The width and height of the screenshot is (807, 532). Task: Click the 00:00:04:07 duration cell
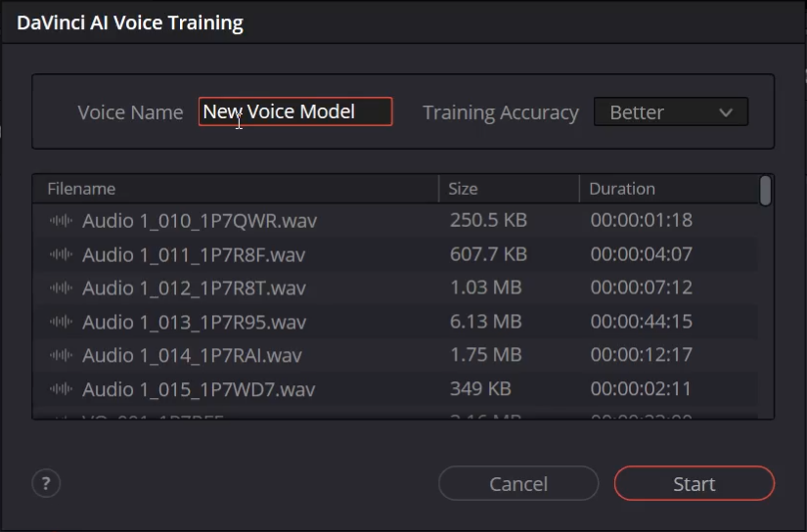[642, 254]
